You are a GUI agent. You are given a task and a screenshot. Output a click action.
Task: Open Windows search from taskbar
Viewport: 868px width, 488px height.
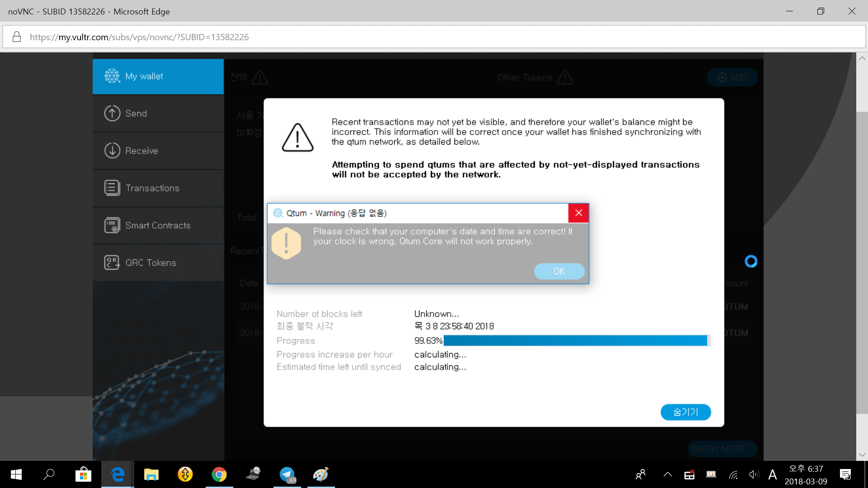pyautogui.click(x=49, y=474)
